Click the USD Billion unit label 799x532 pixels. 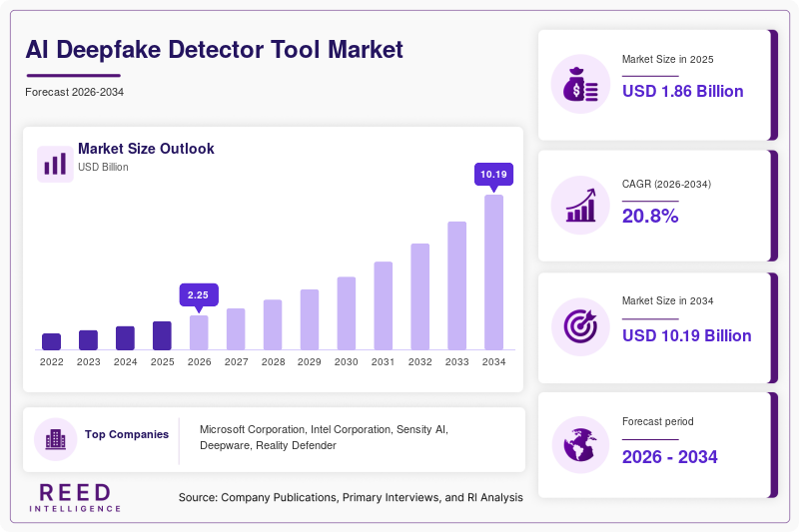(x=103, y=167)
